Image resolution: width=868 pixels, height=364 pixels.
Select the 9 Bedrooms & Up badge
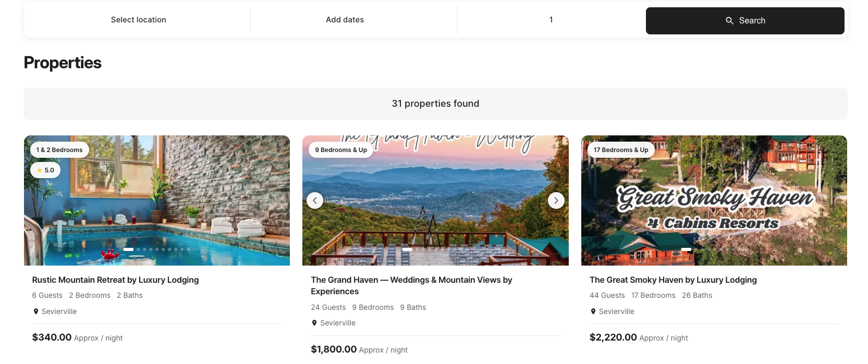pos(341,150)
